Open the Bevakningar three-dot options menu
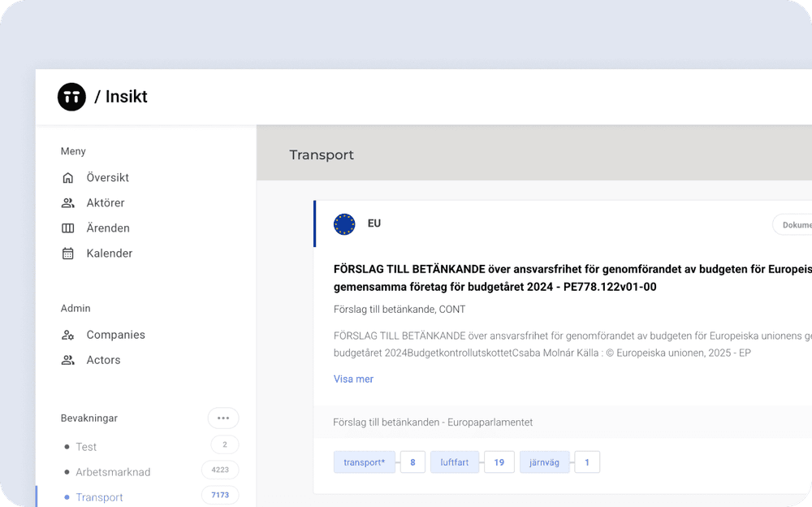Viewport: 812px width, 507px height. tap(223, 418)
